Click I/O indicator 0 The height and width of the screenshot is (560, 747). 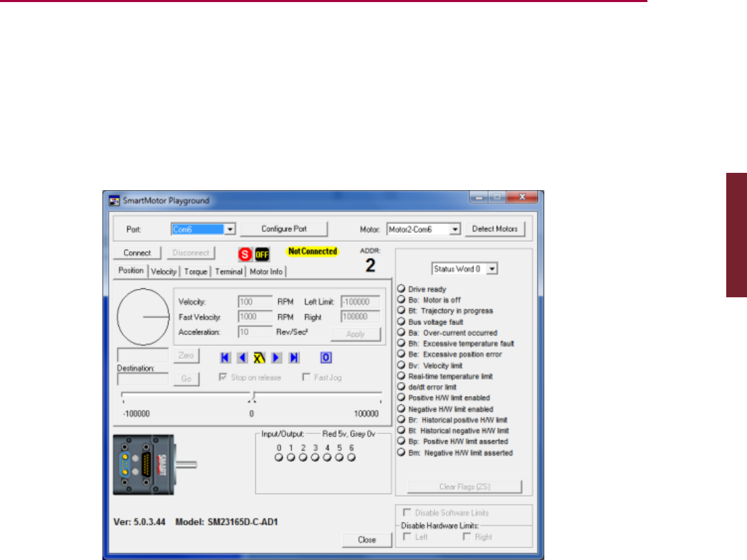(279, 458)
